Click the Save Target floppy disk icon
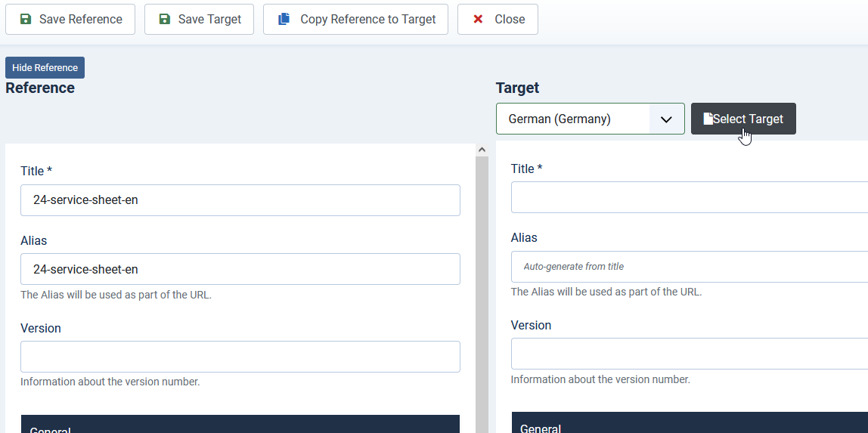Image resolution: width=868 pixels, height=433 pixels. point(164,20)
